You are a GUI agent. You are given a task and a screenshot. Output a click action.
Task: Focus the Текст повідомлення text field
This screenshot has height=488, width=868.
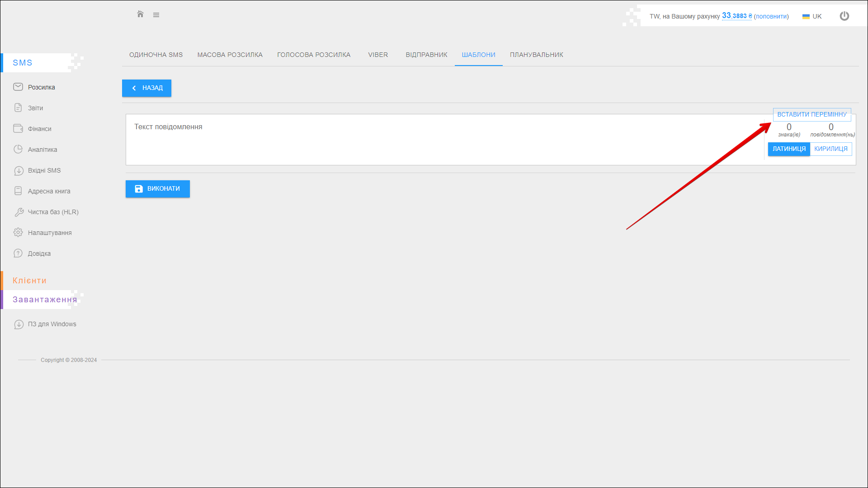pos(443,139)
